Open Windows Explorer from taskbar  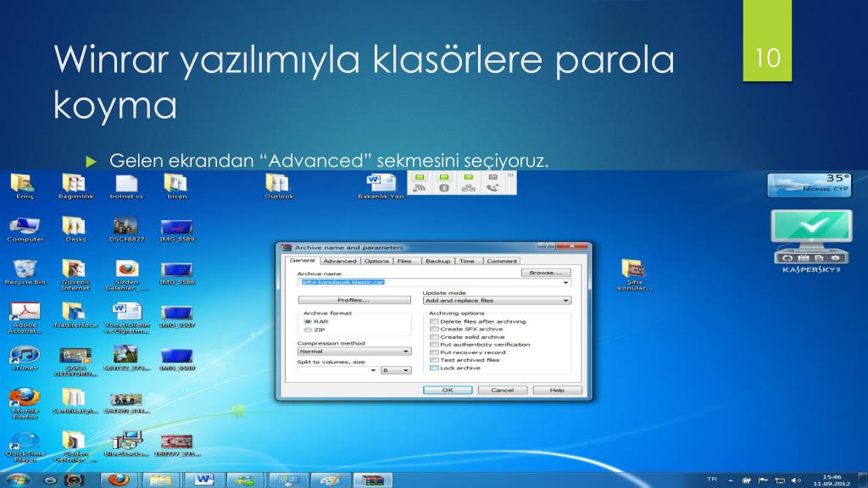coord(160,480)
